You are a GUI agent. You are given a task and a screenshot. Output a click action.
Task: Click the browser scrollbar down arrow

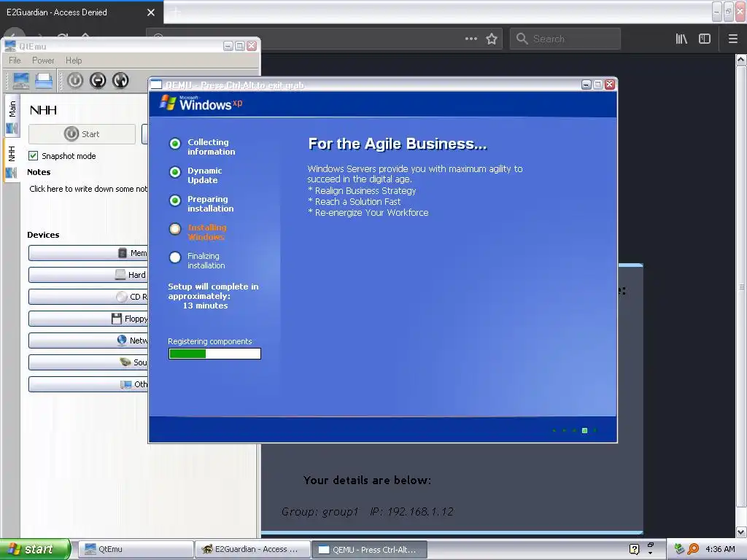click(741, 532)
